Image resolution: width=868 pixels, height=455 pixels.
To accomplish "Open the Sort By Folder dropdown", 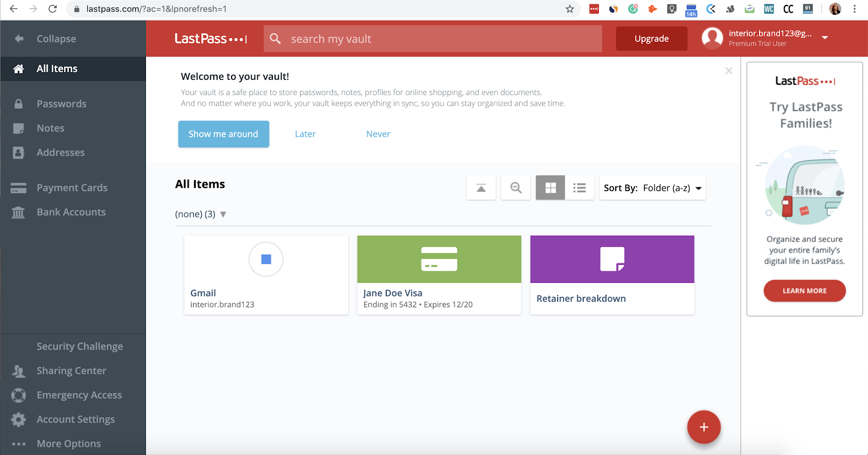I will pyautogui.click(x=653, y=188).
